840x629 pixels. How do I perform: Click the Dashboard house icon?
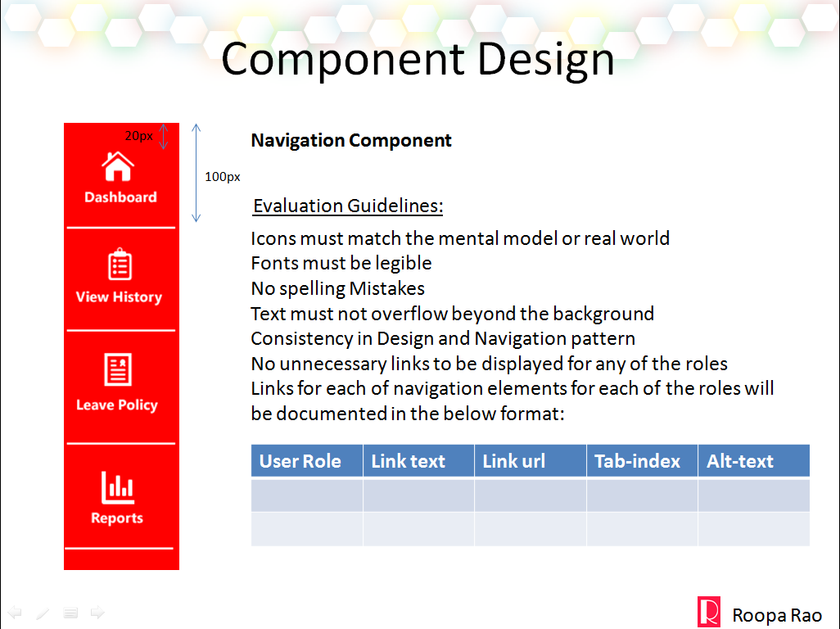point(118,166)
